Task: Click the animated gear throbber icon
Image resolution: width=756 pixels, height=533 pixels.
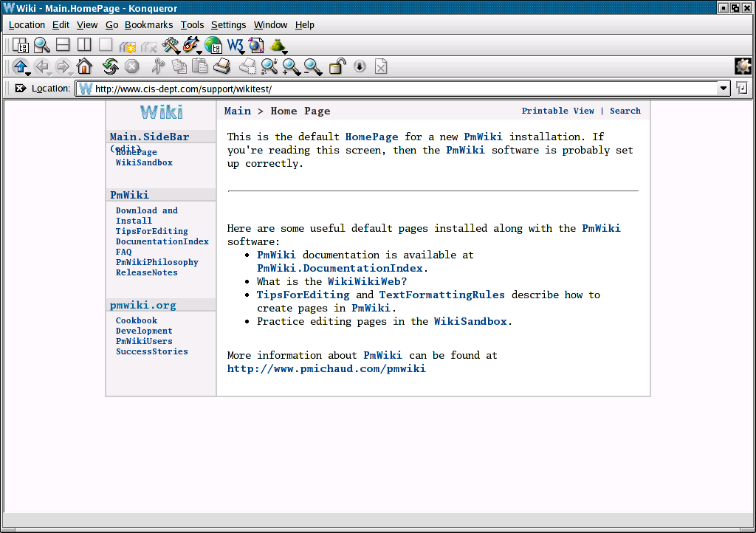Action: 743,66
